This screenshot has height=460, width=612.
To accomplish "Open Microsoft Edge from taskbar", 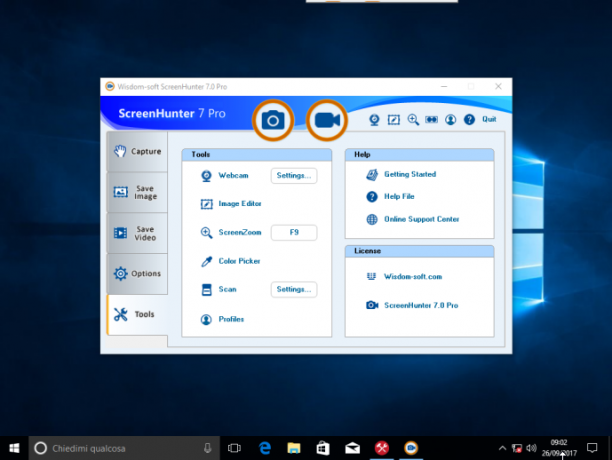I will point(265,448).
